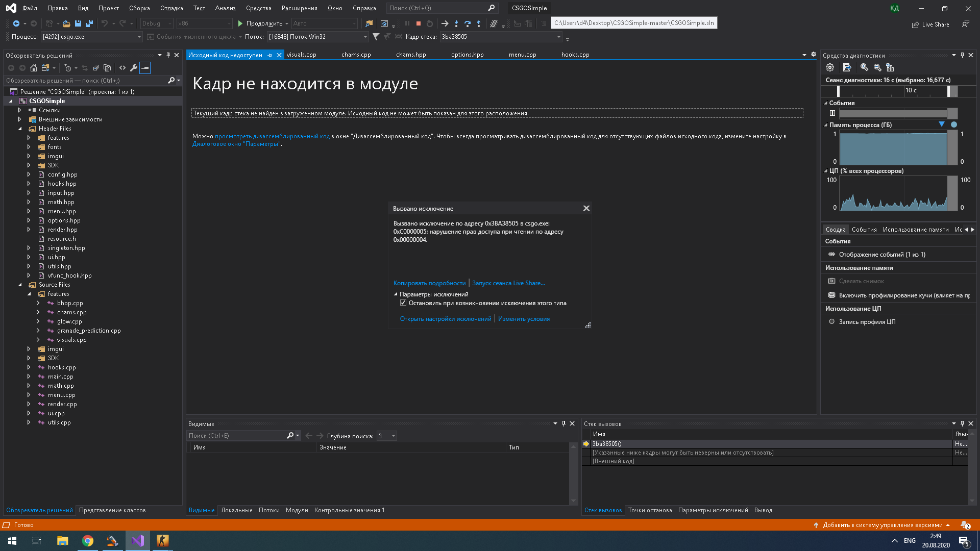
Task: Select CPU profile recording radio option
Action: click(x=832, y=322)
